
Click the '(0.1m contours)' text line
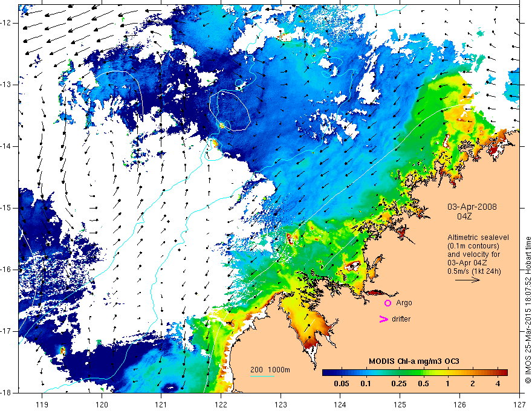473,246
